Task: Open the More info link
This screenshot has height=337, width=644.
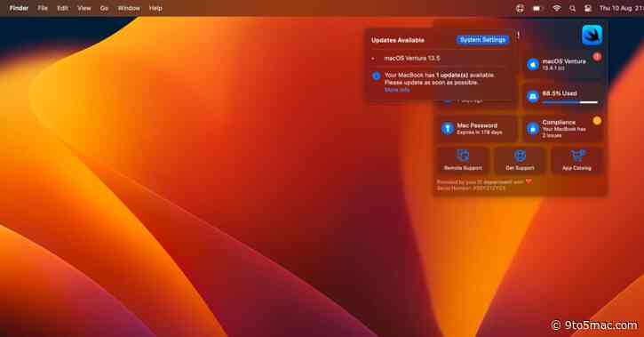Action: 397,90
